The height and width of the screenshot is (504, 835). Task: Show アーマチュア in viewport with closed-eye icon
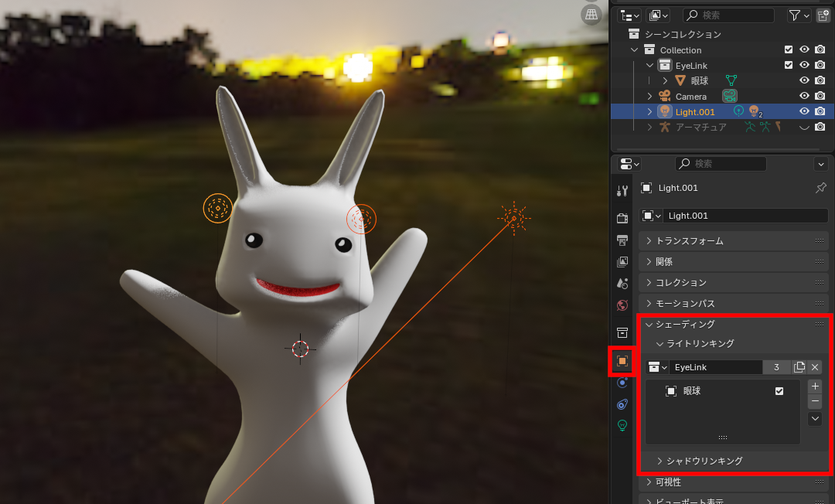804,128
